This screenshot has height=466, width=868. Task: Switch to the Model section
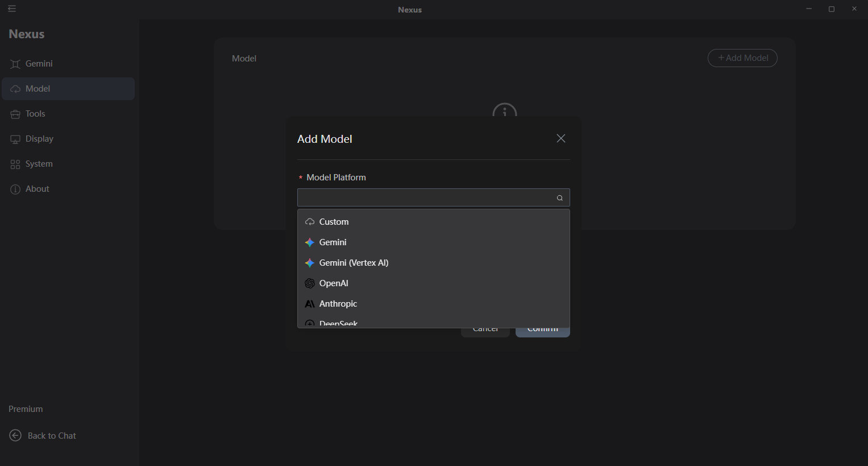click(x=38, y=88)
